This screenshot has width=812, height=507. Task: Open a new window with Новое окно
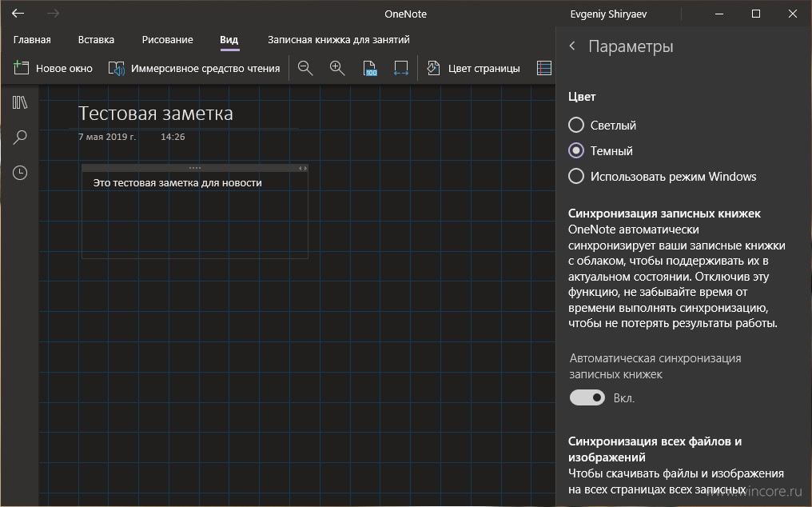click(52, 69)
